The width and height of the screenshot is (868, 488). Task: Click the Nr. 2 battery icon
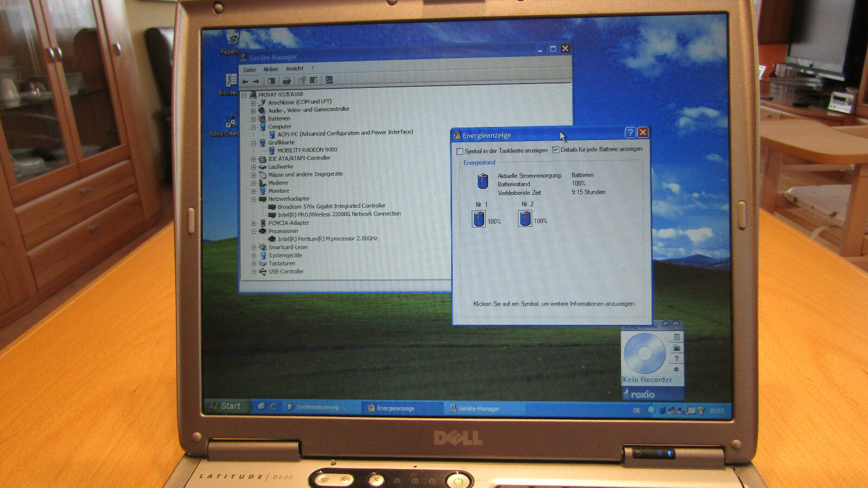525,218
